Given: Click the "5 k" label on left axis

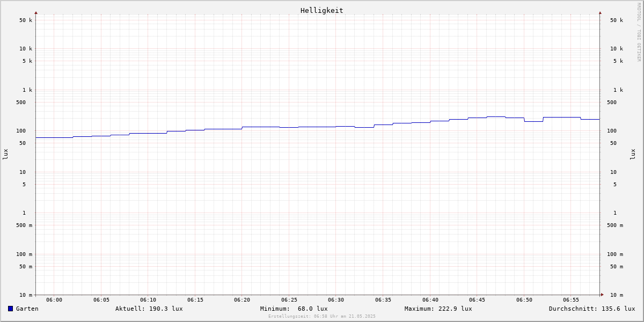Looking at the screenshot, I should tap(27, 61).
